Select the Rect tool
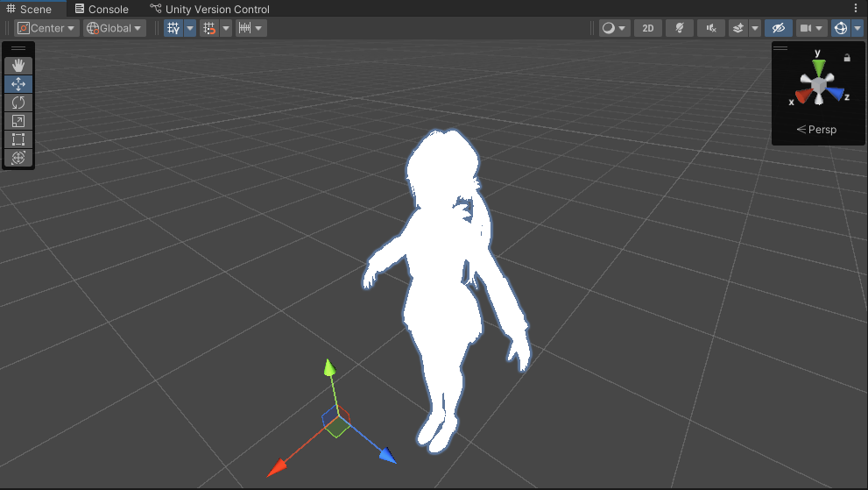Screen dimensions: 868x490 (x=18, y=139)
